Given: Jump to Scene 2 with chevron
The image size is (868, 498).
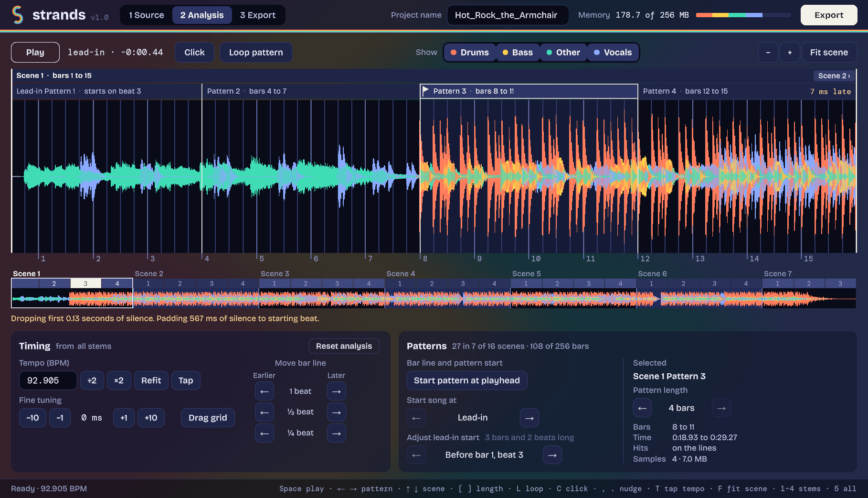Looking at the screenshot, I should click(834, 76).
